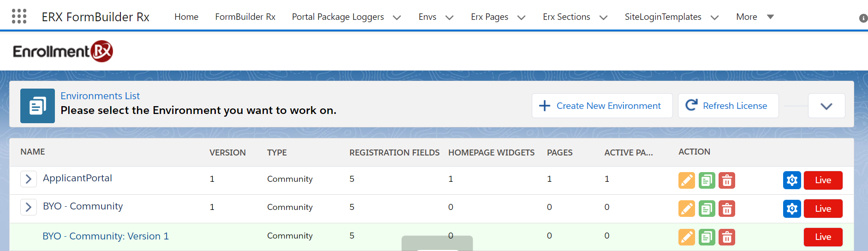Go to the Home tab
The image size is (868, 251).
[186, 17]
